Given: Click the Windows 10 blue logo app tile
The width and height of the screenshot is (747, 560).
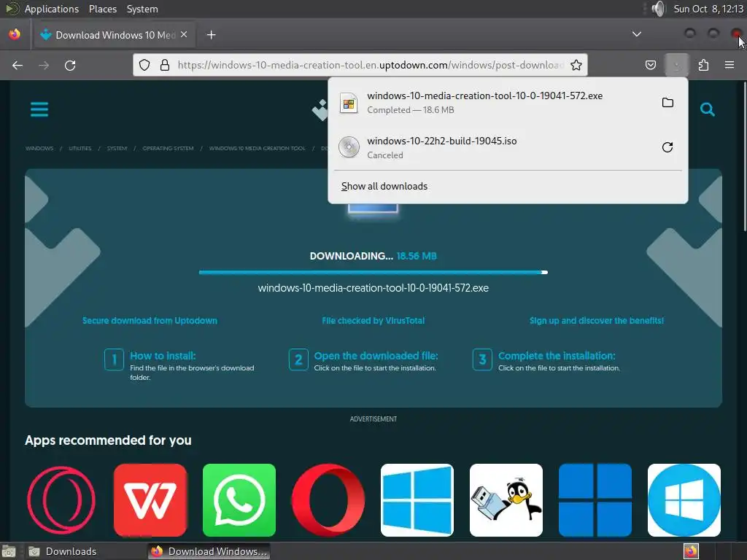Looking at the screenshot, I should tap(417, 500).
